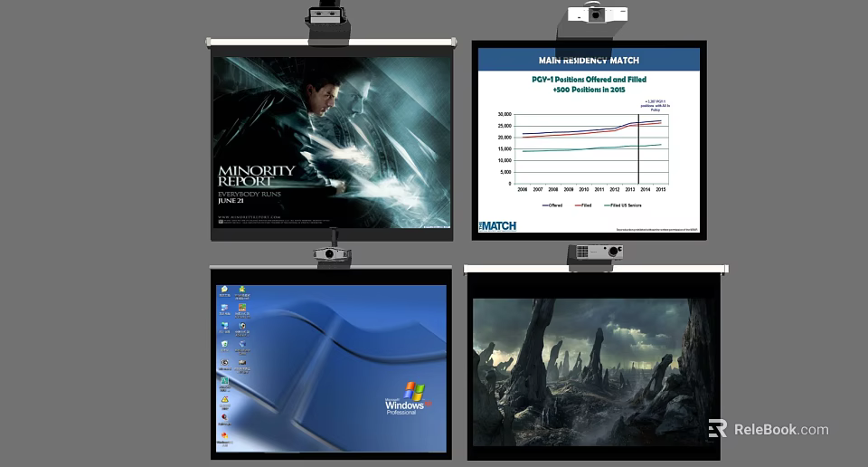The width and height of the screenshot is (868, 467).
Task: Click the white projector above the chart screen
Action: point(597,14)
